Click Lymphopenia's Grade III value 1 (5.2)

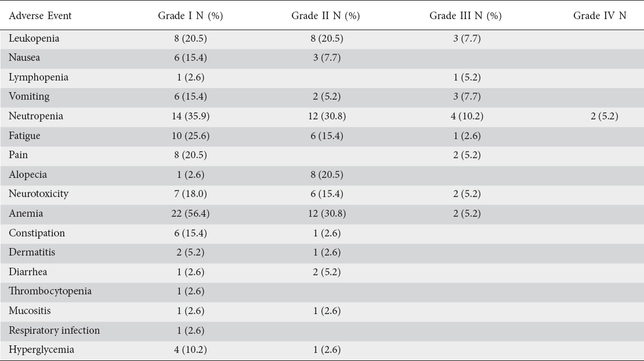click(465, 78)
